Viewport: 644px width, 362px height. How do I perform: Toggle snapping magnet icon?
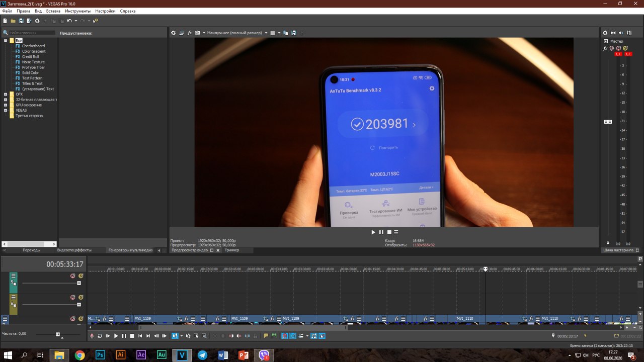pos(284,336)
